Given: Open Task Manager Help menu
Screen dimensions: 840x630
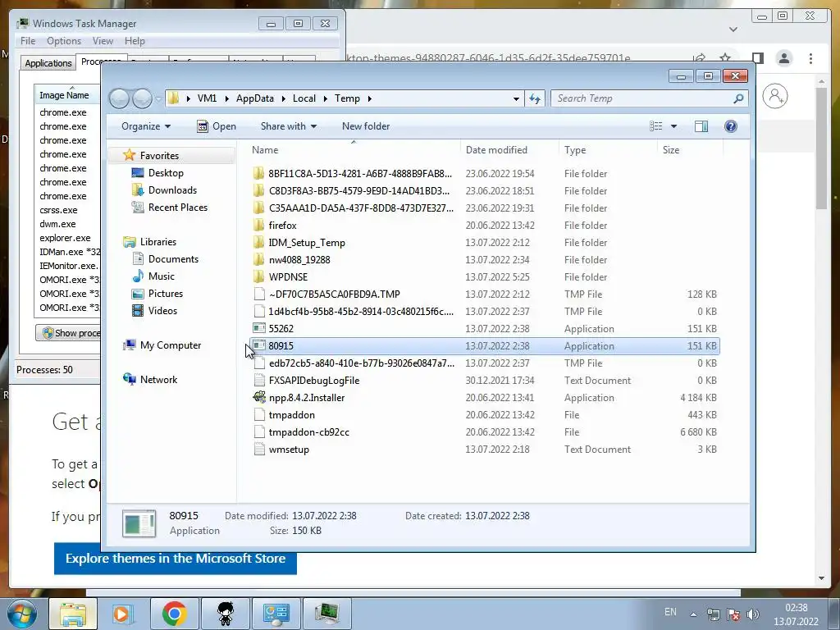Looking at the screenshot, I should [x=135, y=41].
